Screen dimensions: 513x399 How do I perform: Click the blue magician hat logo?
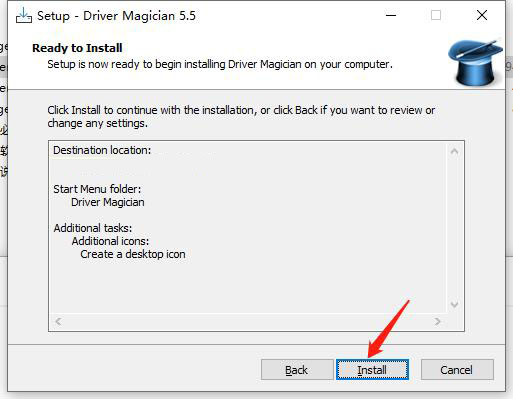pos(475,62)
